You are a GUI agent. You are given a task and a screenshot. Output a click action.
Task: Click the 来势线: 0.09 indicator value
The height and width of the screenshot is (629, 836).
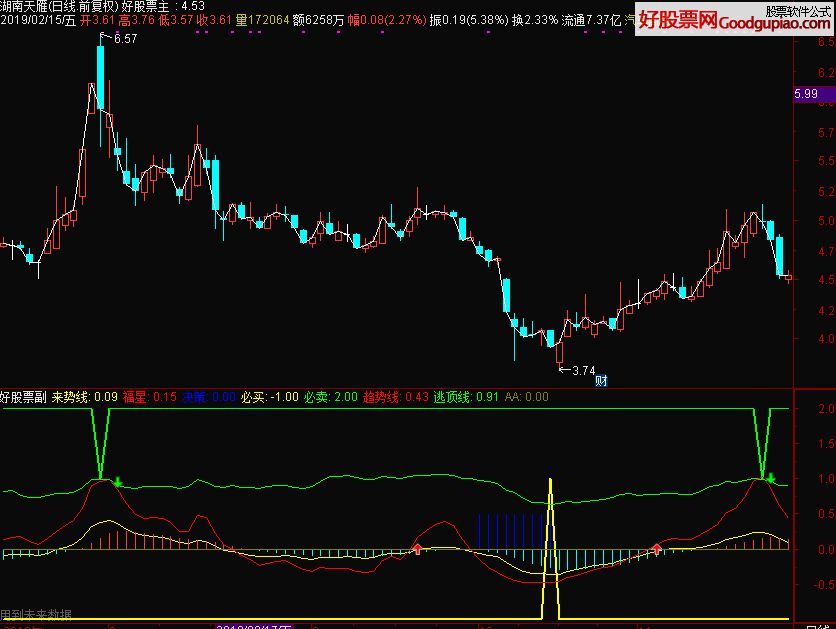coord(84,397)
